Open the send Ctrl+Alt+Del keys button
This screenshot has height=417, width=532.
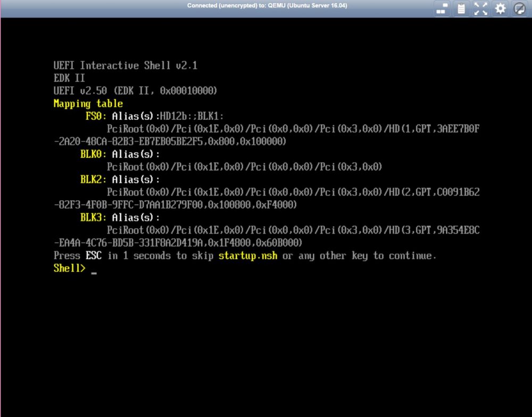tap(442, 9)
